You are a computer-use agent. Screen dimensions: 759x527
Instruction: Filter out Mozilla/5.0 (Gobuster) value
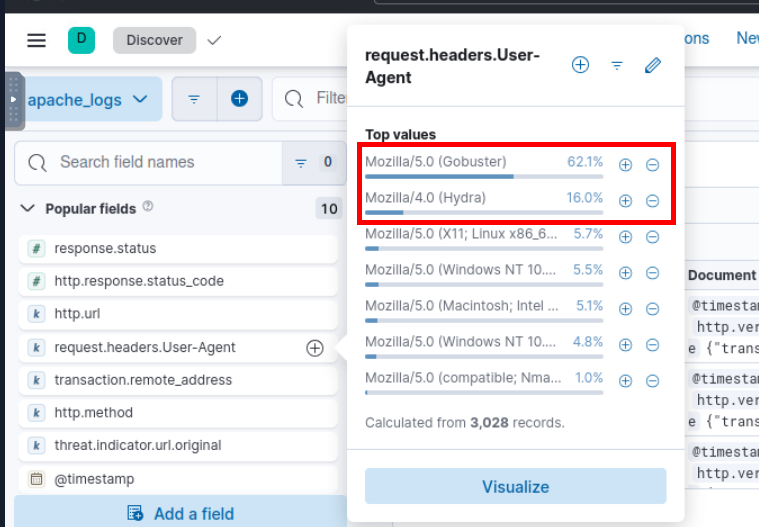[x=653, y=165]
